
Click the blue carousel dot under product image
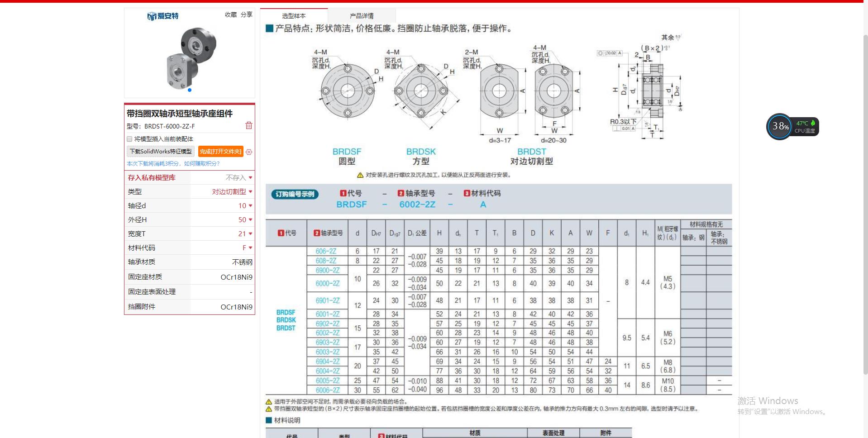190,90
